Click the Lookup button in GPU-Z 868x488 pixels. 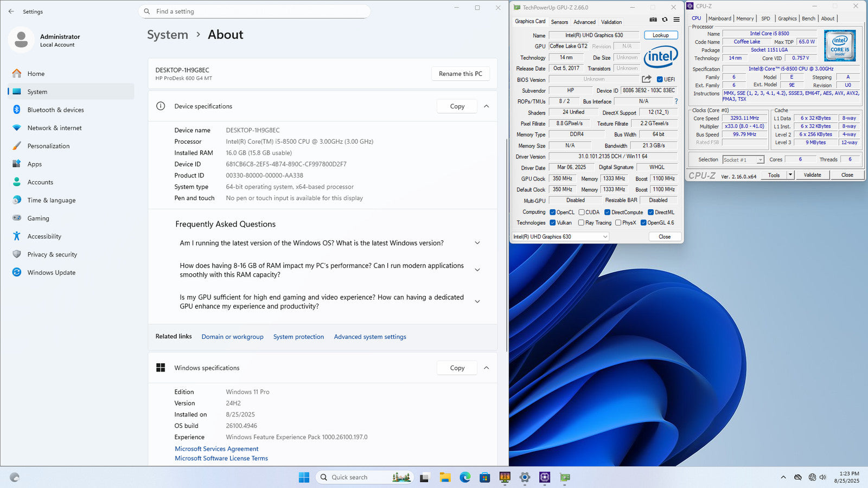coord(660,35)
